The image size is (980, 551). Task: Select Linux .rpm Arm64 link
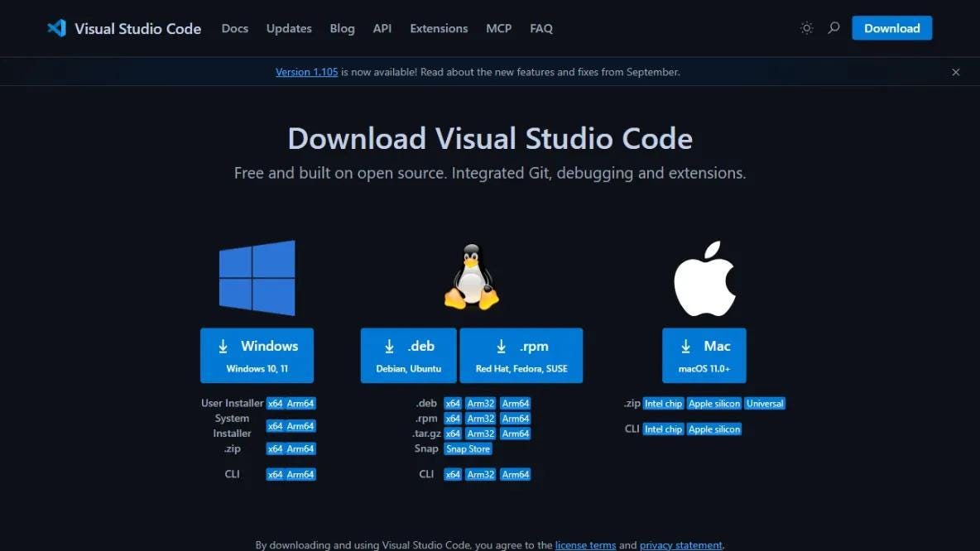tap(515, 419)
